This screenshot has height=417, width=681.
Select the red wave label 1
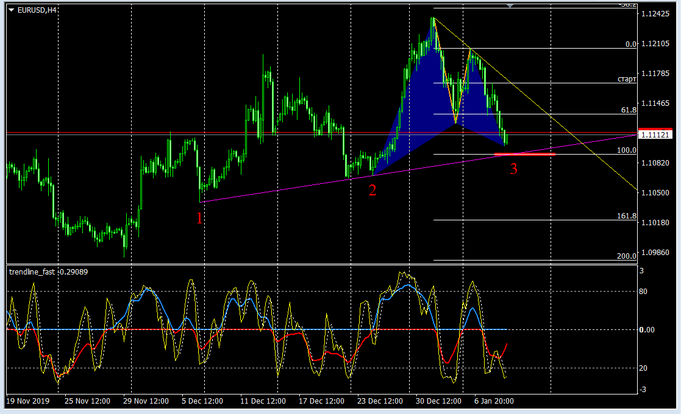[x=199, y=215]
